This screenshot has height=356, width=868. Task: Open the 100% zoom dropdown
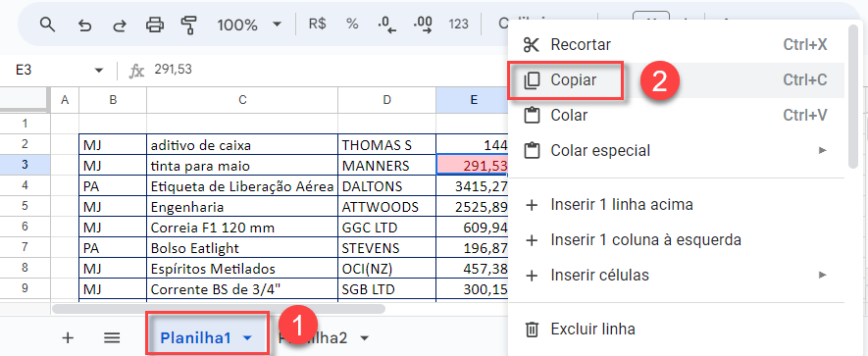(249, 25)
